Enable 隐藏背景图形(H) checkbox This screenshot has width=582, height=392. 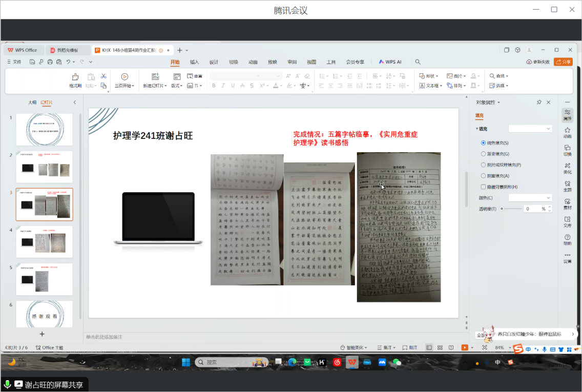click(x=483, y=187)
